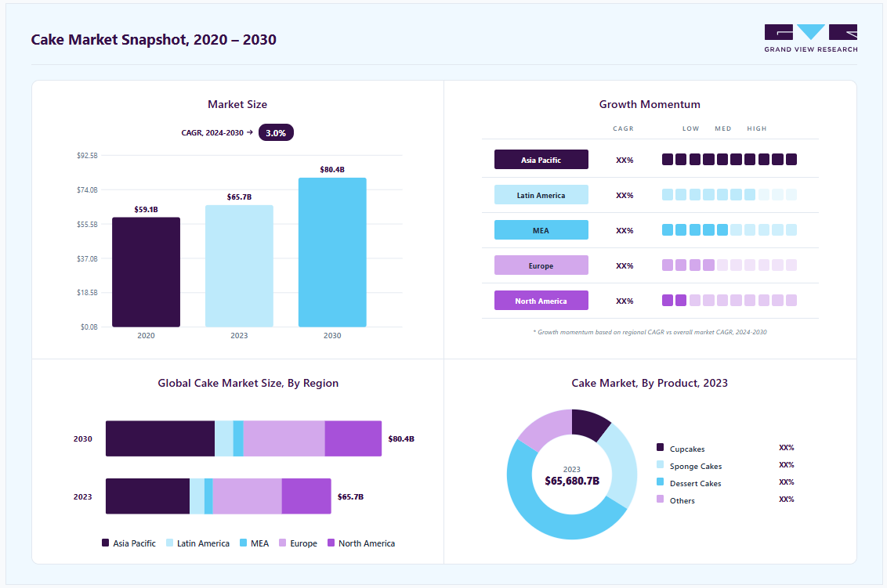Click the $65.7B total beside the 2023 stacked bar
Screen dimensions: 887x588
351,496
